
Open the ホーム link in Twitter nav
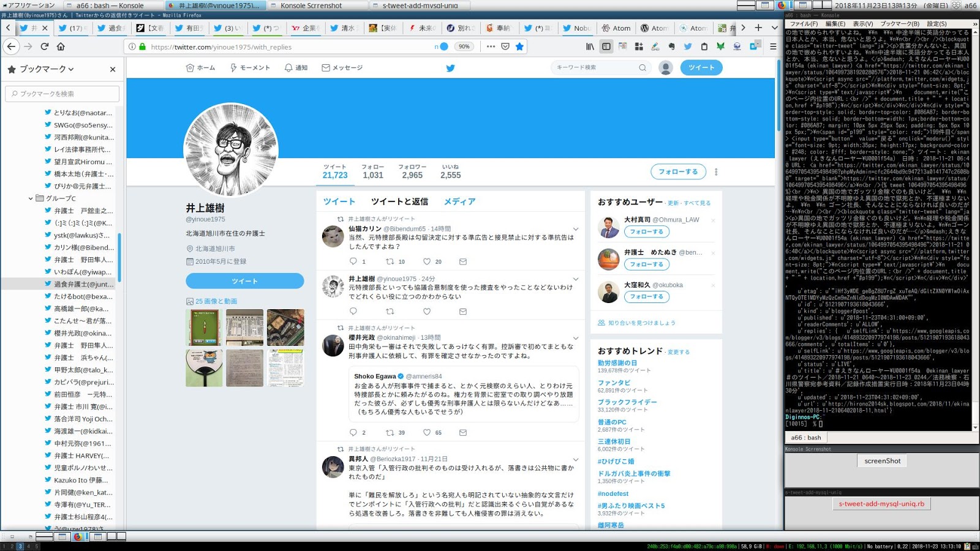point(200,68)
